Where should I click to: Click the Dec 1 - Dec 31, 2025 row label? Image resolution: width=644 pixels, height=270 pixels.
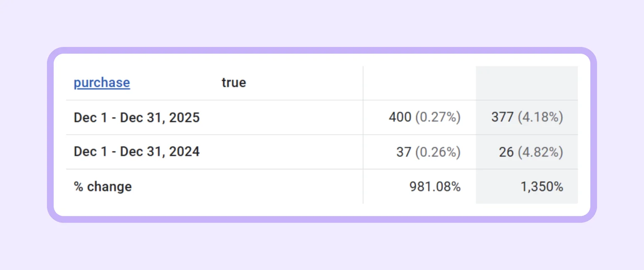(137, 117)
